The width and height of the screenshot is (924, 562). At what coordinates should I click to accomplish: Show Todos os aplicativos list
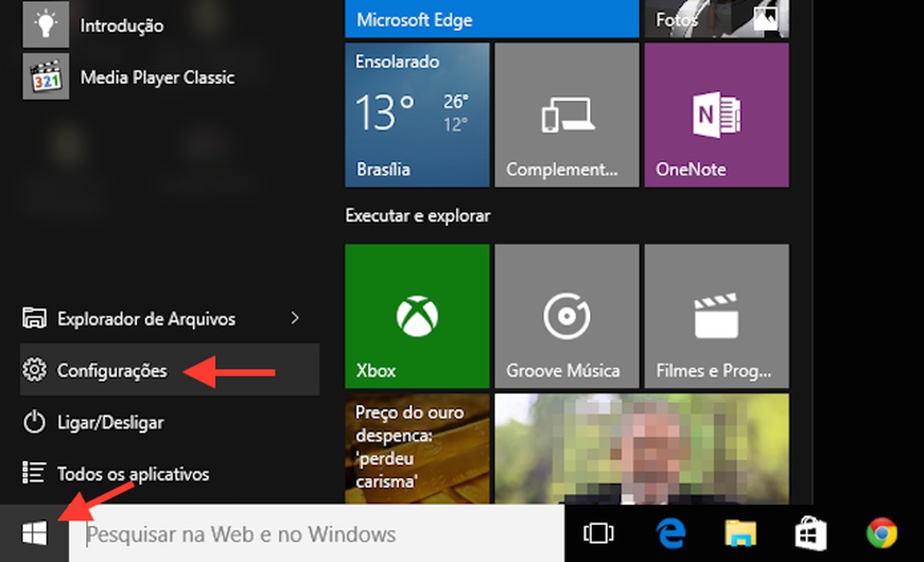click(131, 473)
